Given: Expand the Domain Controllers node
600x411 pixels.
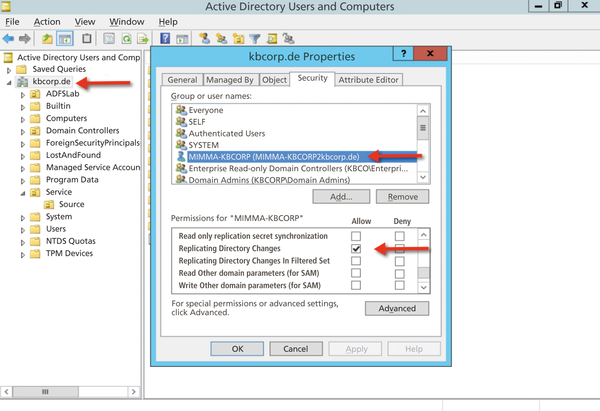Looking at the screenshot, I should 23,132.
